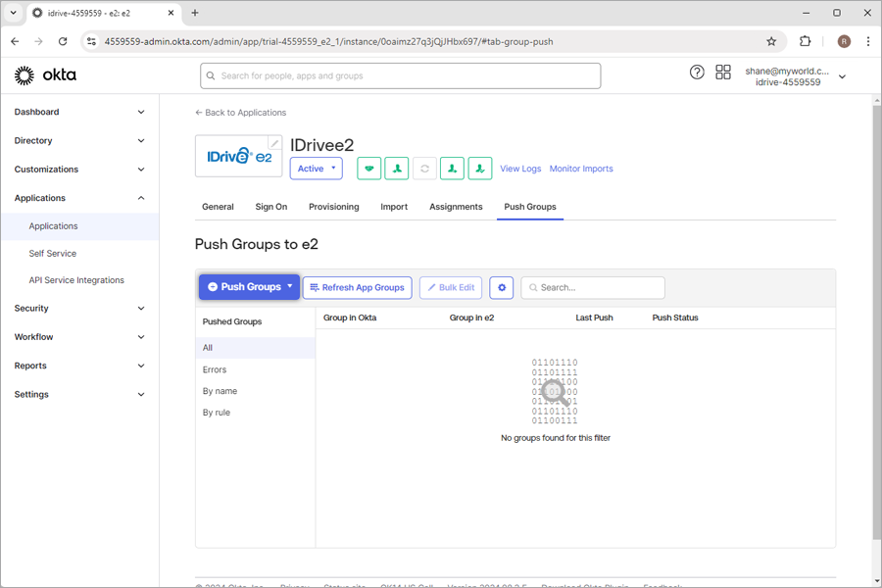The width and height of the screenshot is (882, 588).
Task: Click the green handshake status icon
Action: pos(369,169)
